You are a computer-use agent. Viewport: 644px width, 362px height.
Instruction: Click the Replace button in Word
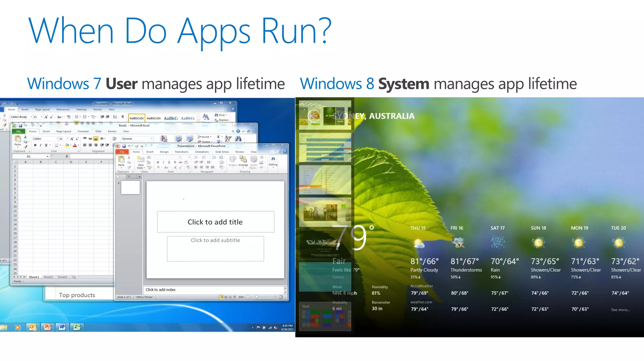click(x=222, y=120)
